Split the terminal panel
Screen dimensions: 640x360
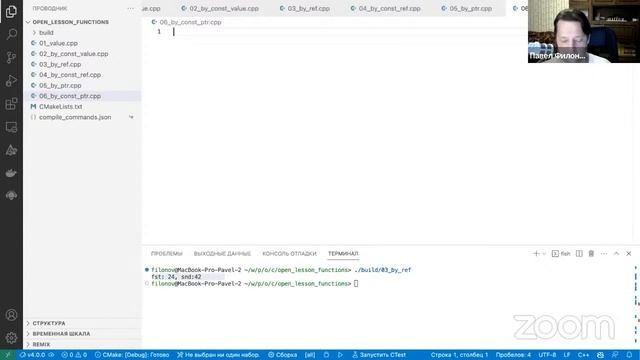click(579, 253)
